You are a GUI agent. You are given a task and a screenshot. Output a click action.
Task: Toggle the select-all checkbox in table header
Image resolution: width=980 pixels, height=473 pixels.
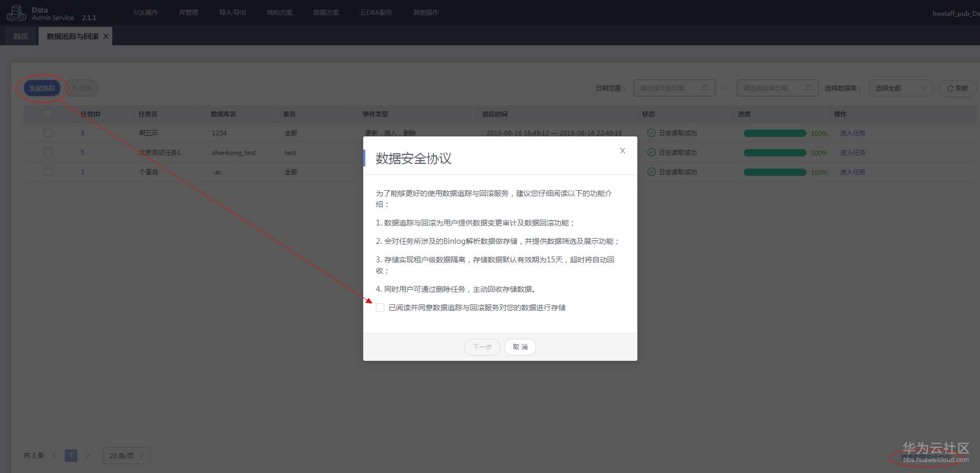click(x=48, y=114)
